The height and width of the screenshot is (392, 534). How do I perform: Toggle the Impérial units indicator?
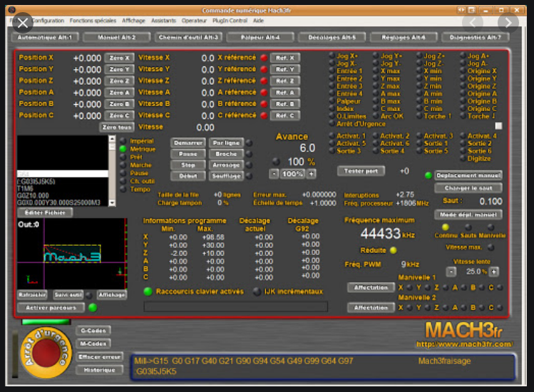tap(123, 141)
